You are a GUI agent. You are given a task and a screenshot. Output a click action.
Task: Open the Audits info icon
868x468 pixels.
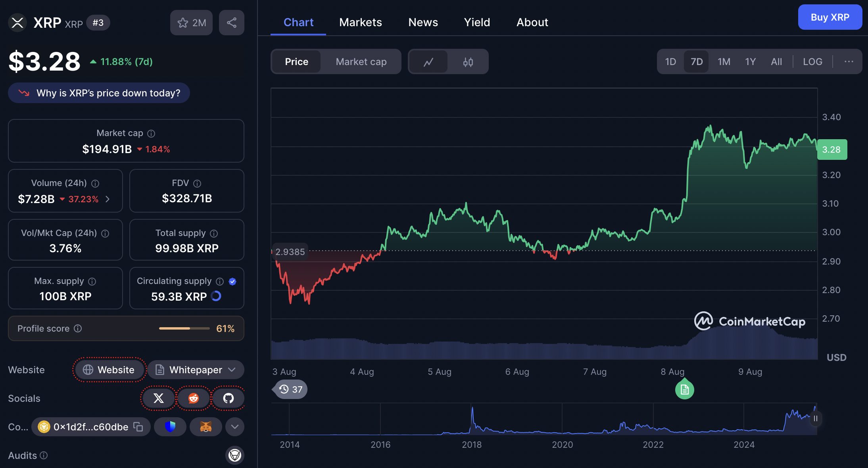(44, 455)
